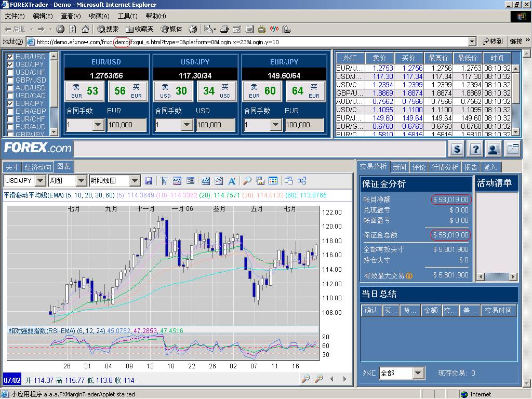
Task: Open 收藏夹 favorites in browser toolbar
Action: click(x=139, y=29)
